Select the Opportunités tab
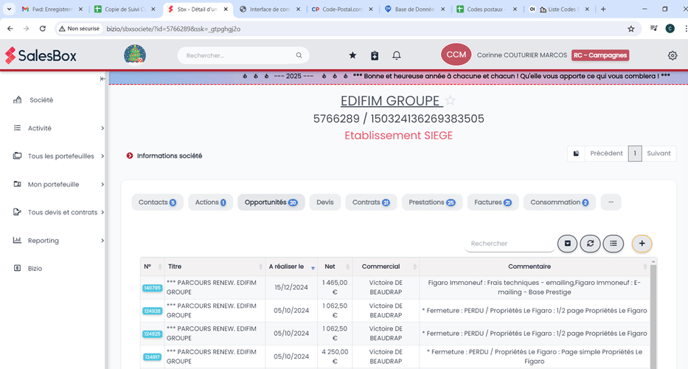This screenshot has width=688, height=369. pos(271,202)
